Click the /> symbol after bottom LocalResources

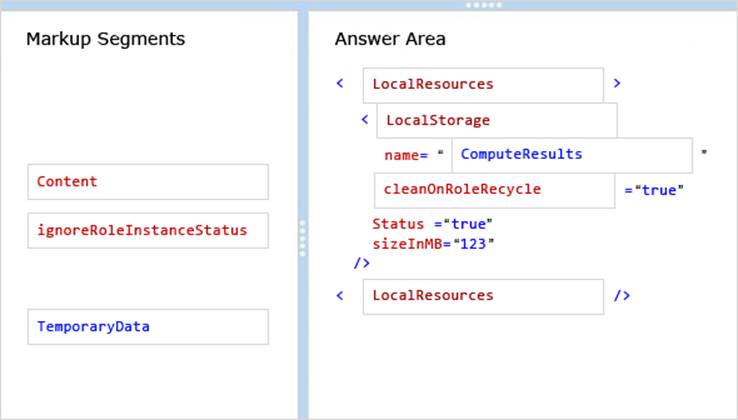[x=622, y=296]
